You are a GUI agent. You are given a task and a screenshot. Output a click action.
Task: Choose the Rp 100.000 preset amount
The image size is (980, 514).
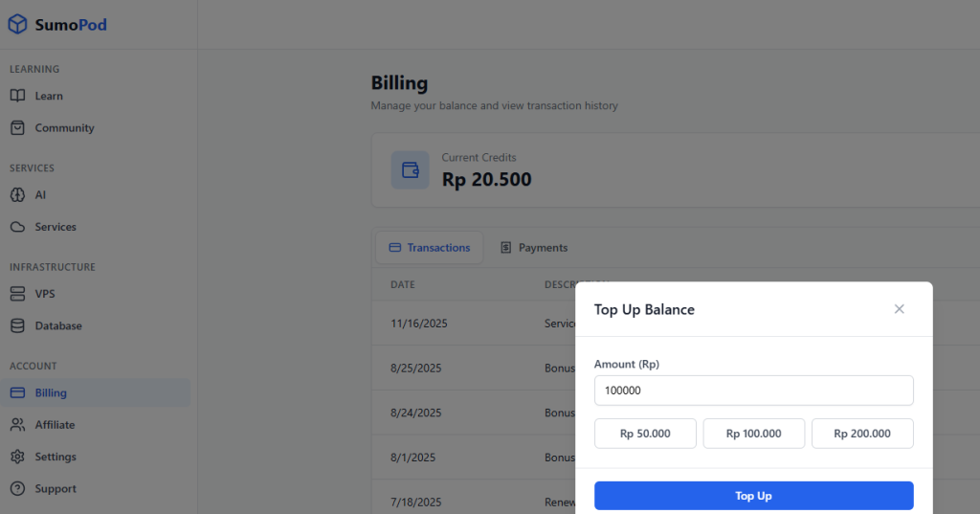tap(753, 434)
